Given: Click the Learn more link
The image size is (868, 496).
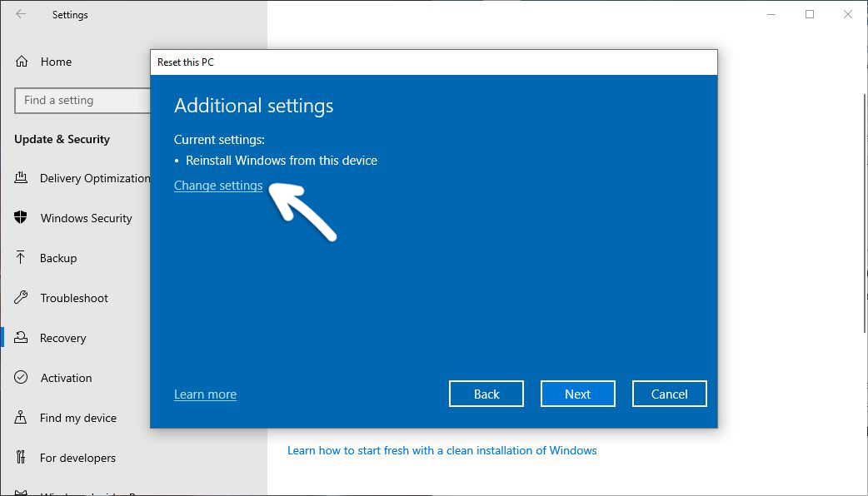Looking at the screenshot, I should [205, 394].
